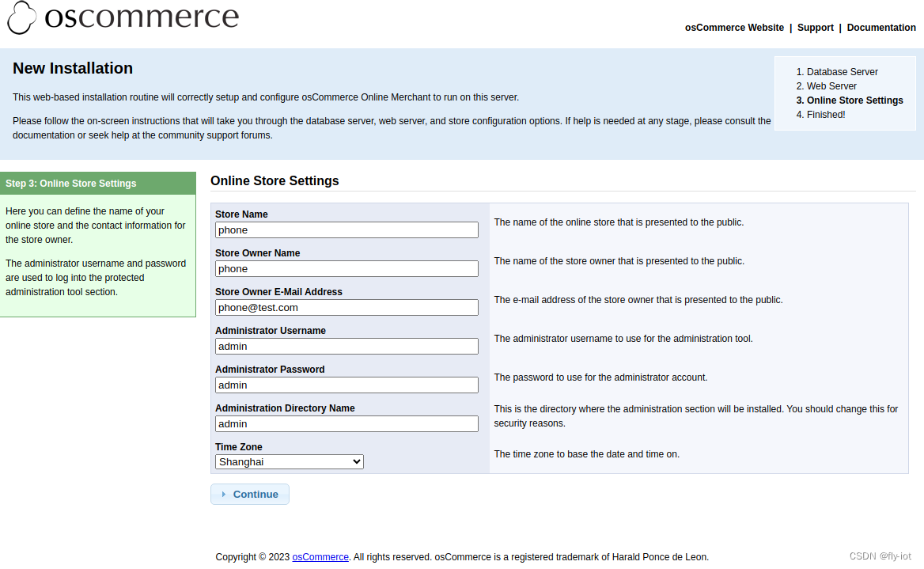Click the 'Store Owner E-Mail Address' label
This screenshot has width=924, height=569.
click(x=278, y=292)
